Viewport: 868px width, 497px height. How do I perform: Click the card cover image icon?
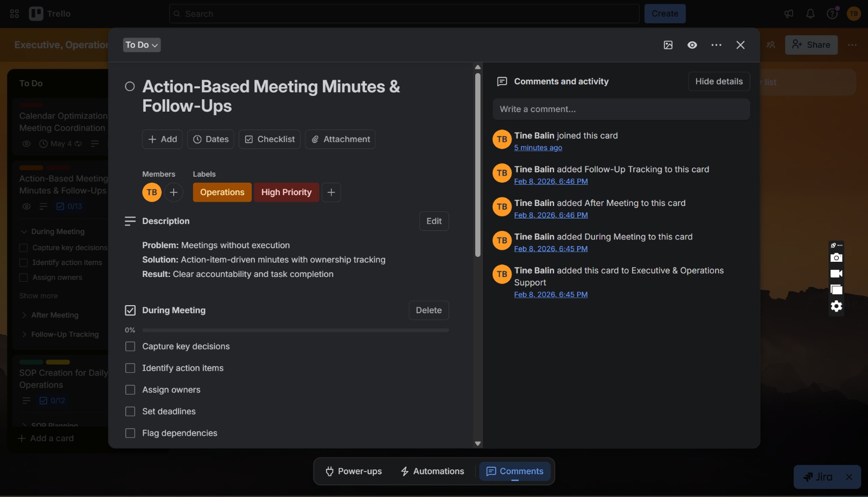pos(668,45)
